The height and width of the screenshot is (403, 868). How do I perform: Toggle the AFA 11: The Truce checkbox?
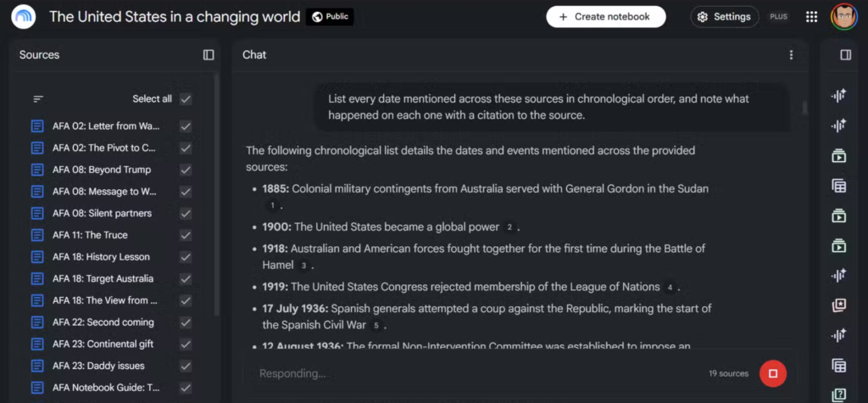click(x=186, y=235)
